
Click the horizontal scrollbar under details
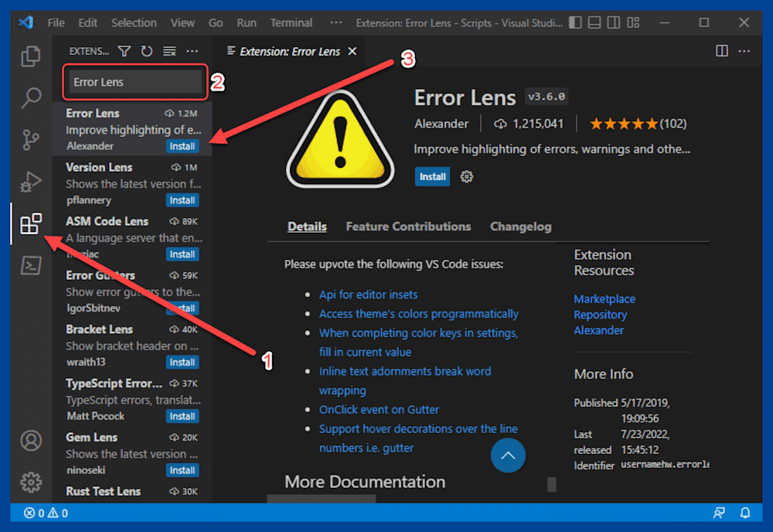[322, 499]
